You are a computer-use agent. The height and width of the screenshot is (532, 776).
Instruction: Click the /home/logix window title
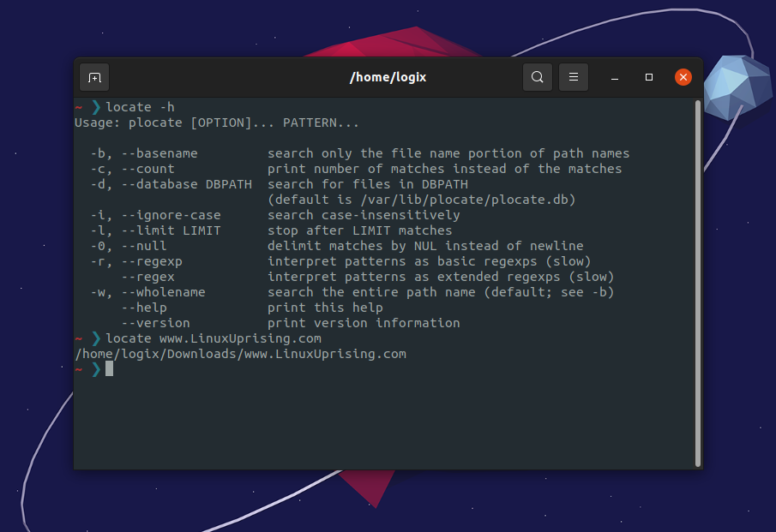pos(388,78)
